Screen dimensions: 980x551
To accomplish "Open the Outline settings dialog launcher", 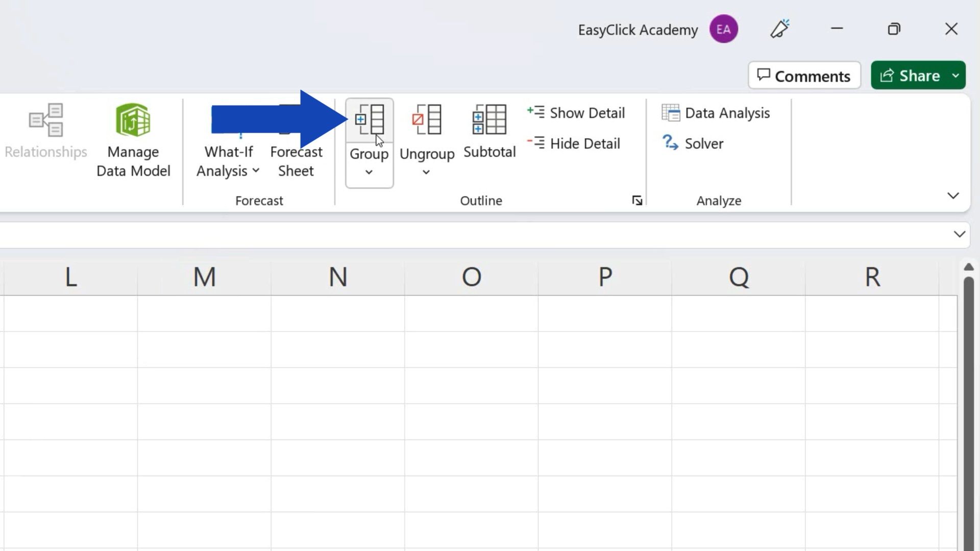I will (x=637, y=201).
